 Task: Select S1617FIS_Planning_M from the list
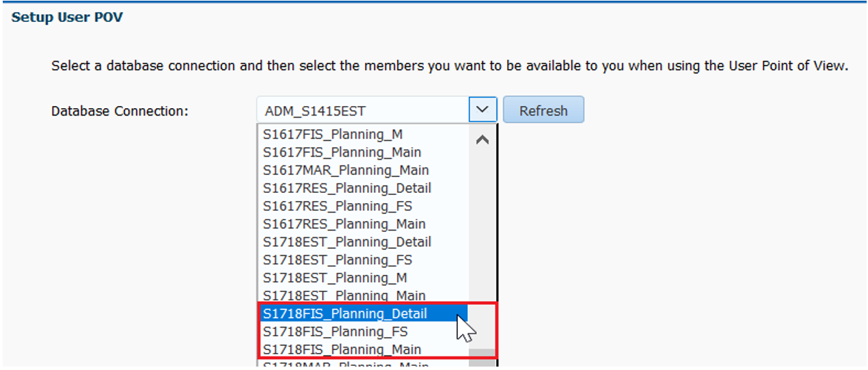tap(332, 135)
